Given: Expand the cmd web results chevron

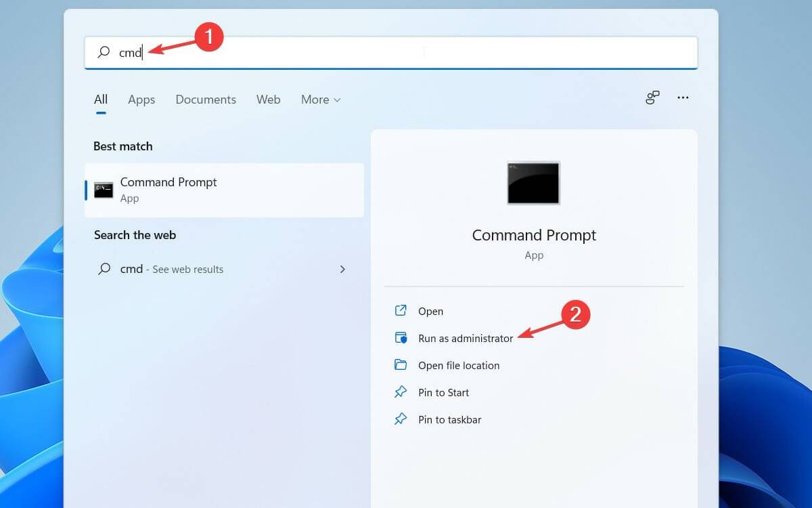Looking at the screenshot, I should 342,269.
